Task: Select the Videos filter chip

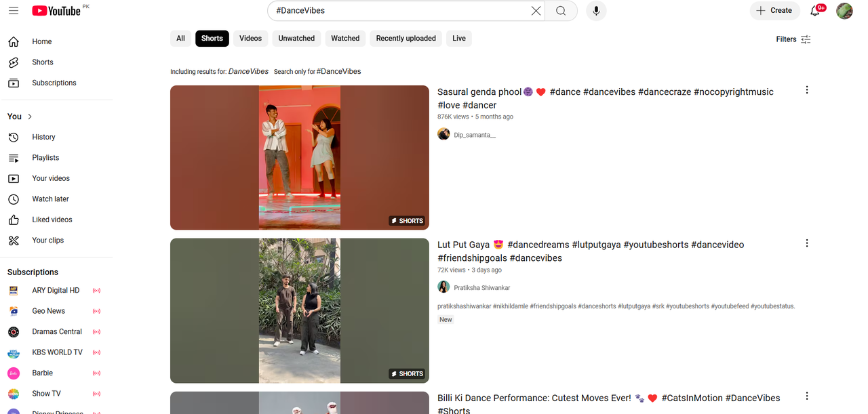Action: pyautogui.click(x=250, y=39)
